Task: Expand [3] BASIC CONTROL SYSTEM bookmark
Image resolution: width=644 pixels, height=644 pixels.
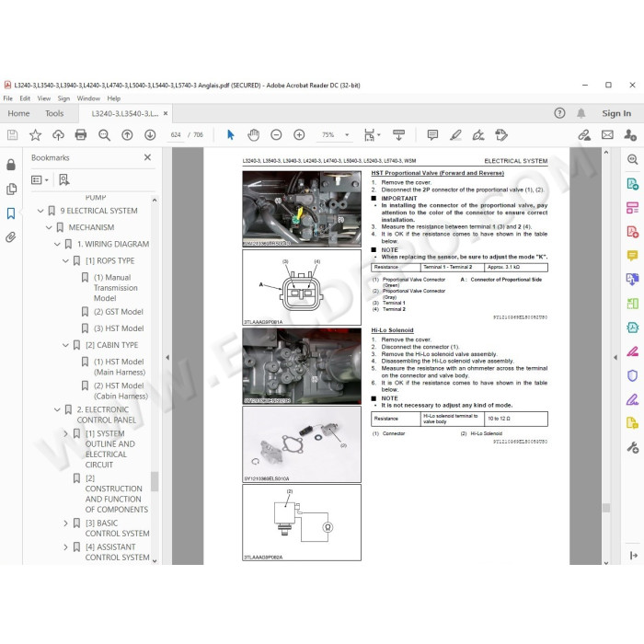Action: pyautogui.click(x=65, y=523)
